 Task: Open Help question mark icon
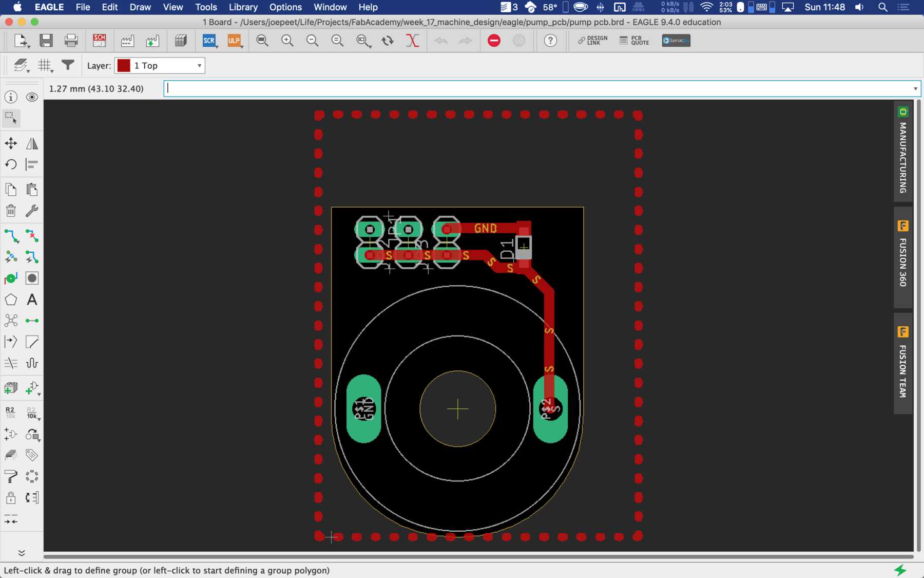coord(550,41)
